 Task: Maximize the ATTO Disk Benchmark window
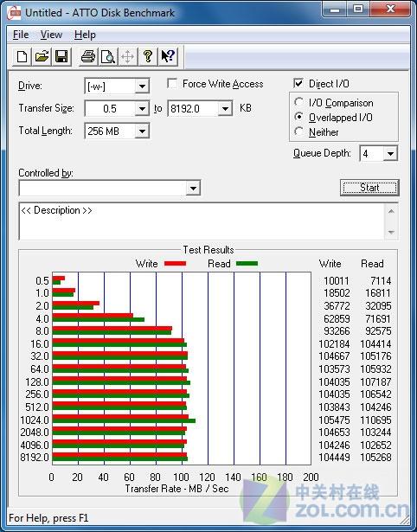[358, 10]
